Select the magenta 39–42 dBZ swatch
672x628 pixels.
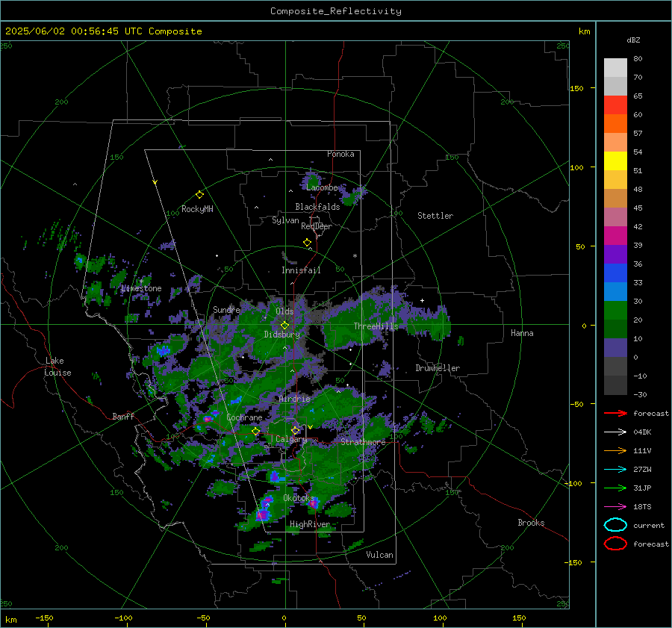(615, 235)
